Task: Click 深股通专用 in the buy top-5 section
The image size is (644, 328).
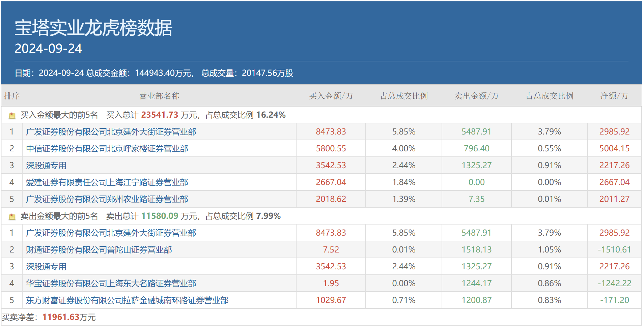Action: (46, 166)
